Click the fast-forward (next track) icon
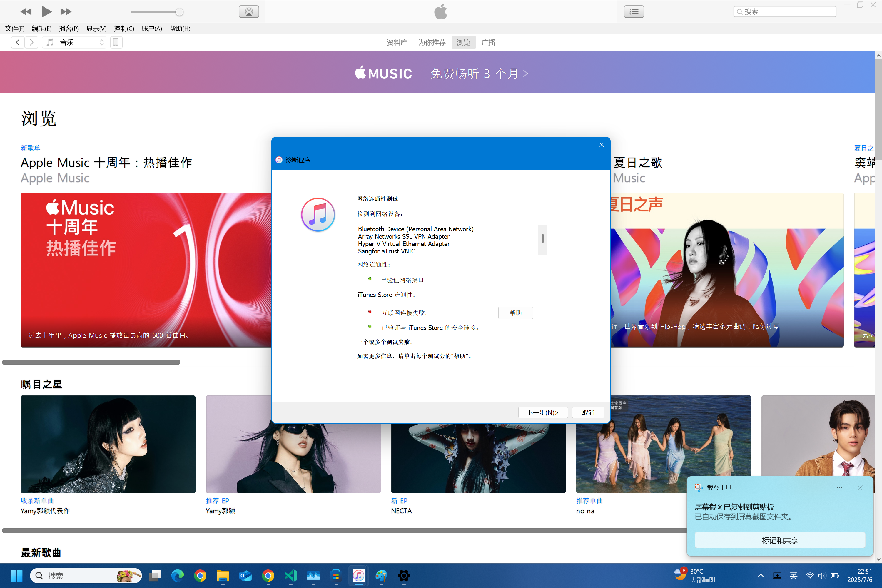882x588 pixels. coord(66,12)
